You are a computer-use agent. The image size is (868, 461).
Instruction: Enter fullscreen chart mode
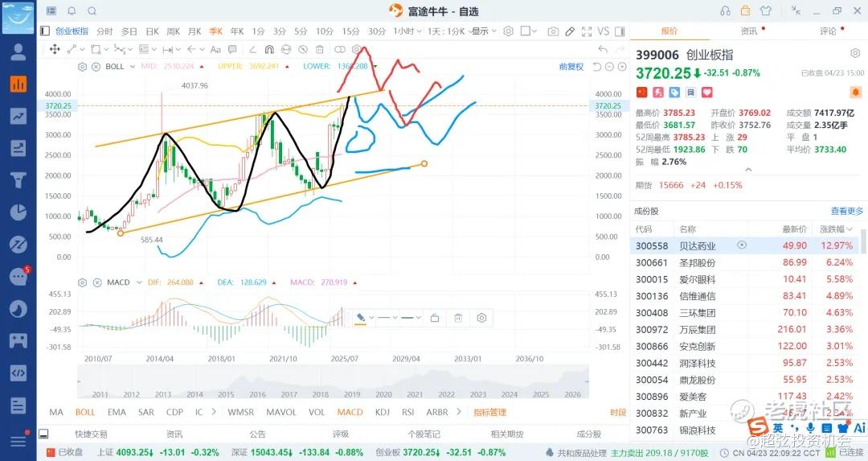click(587, 31)
